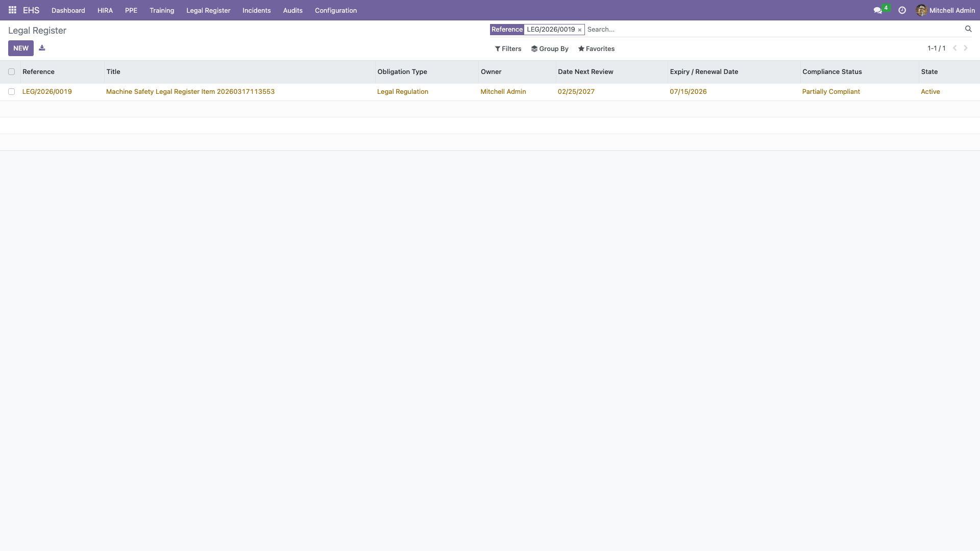Select all records header checkbox
The width and height of the screenshot is (980, 551).
(11, 72)
